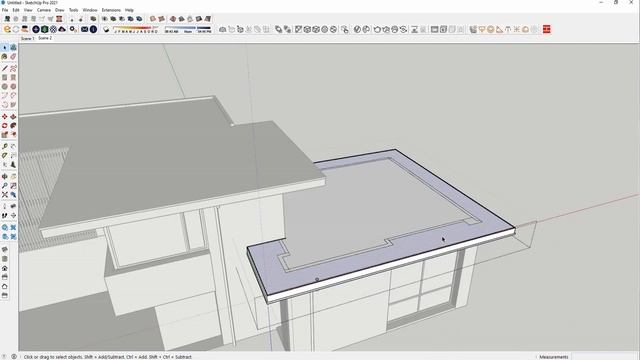This screenshot has width=640, height=360.
Task: Click the dark blue info icon
Action: [93, 29]
